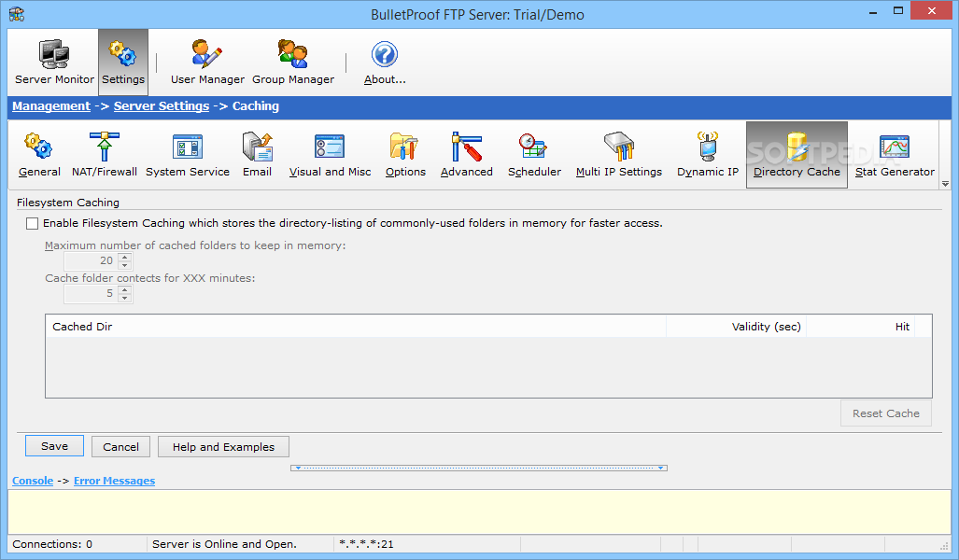Open NAT/Firewall settings
This screenshot has width=959, height=560.
click(x=105, y=155)
